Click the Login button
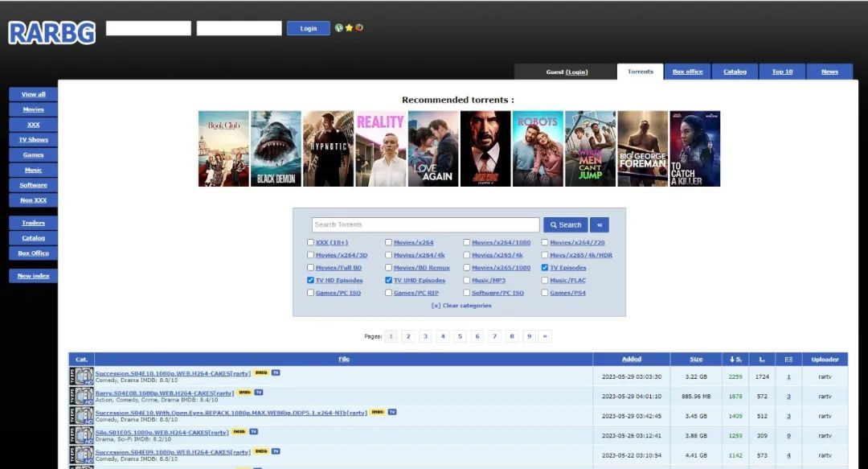 (309, 28)
